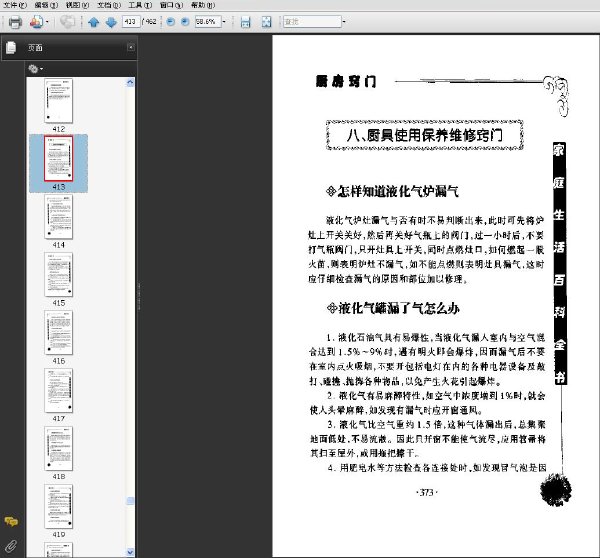Click the 页面 panel title
Viewport: 600px width, 558px height.
tap(35, 47)
